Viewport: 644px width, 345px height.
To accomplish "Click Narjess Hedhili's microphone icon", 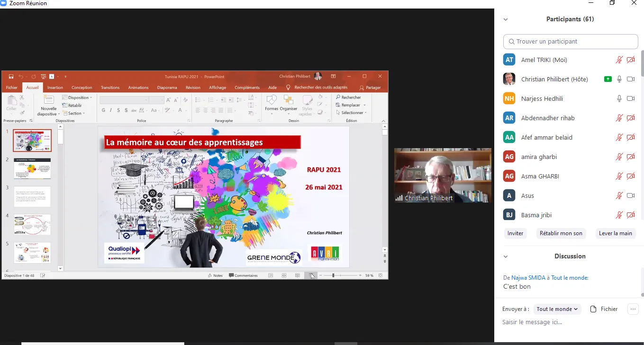I will (619, 98).
